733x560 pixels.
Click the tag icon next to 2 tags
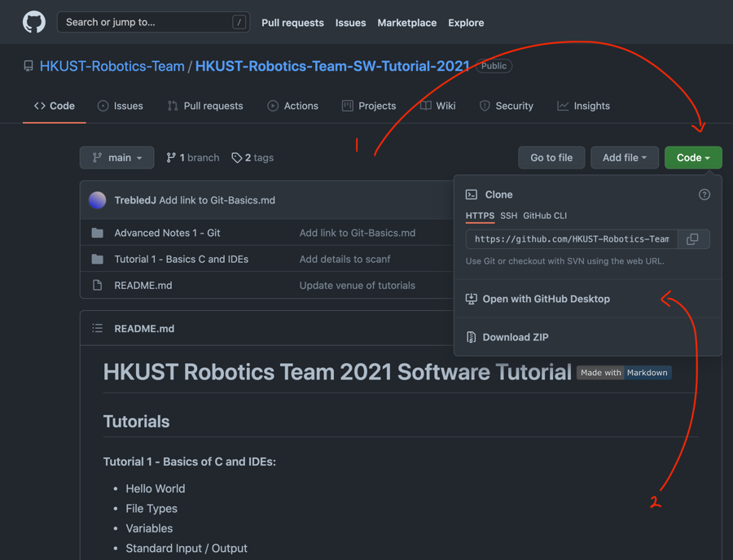click(x=237, y=158)
